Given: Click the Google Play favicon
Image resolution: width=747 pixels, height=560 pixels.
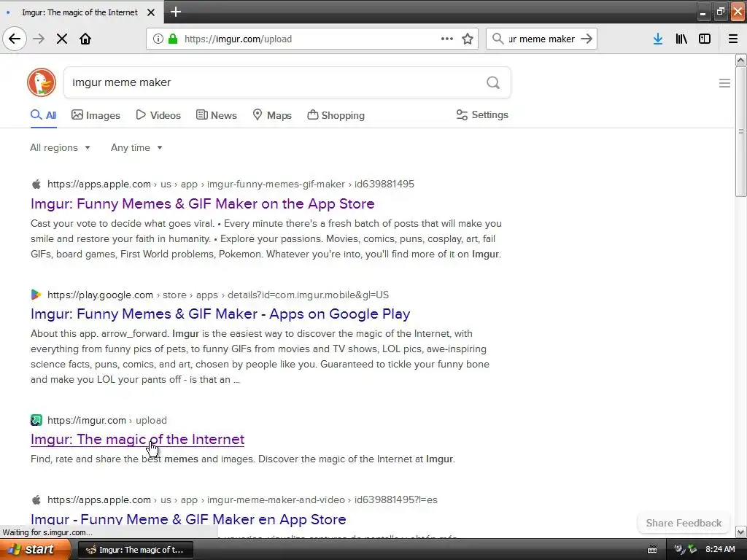Looking at the screenshot, I should (x=36, y=295).
